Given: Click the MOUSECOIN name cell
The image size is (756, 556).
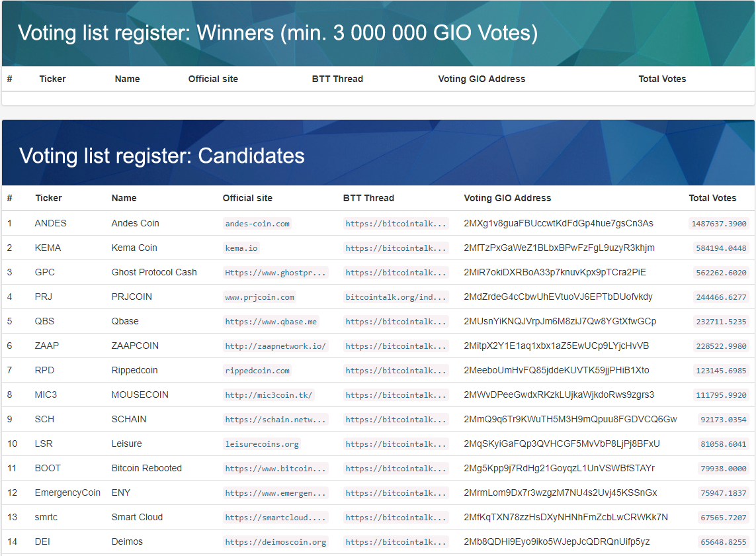Looking at the screenshot, I should pos(140,394).
